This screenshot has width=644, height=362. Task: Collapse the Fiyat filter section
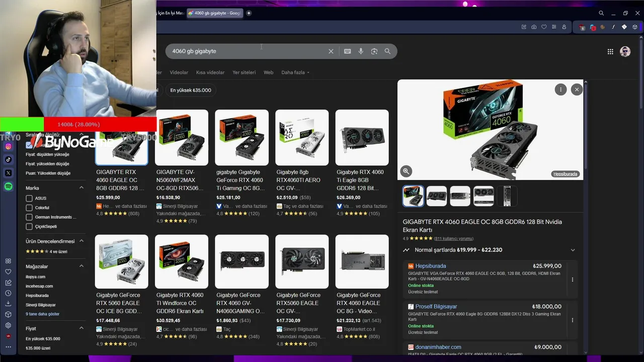[82, 328]
